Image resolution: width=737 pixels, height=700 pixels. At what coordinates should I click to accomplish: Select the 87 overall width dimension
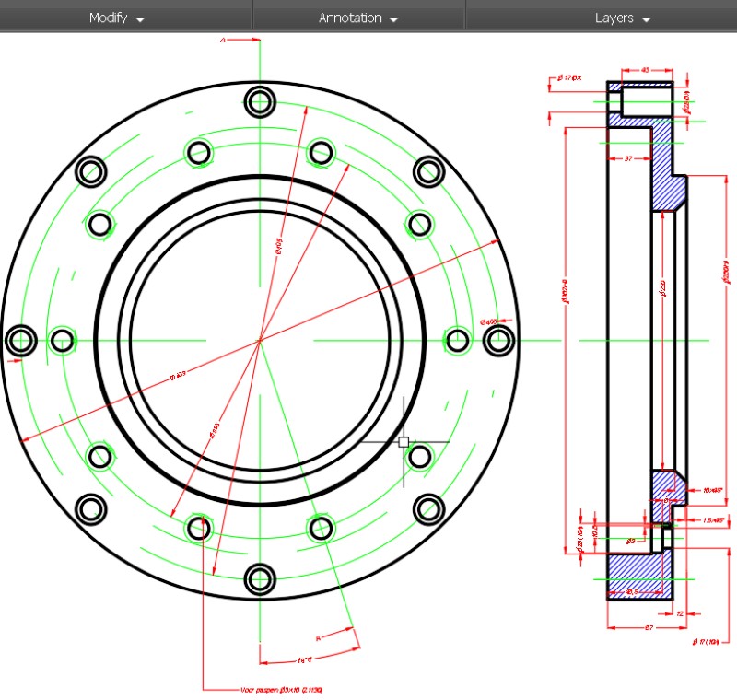pos(649,627)
